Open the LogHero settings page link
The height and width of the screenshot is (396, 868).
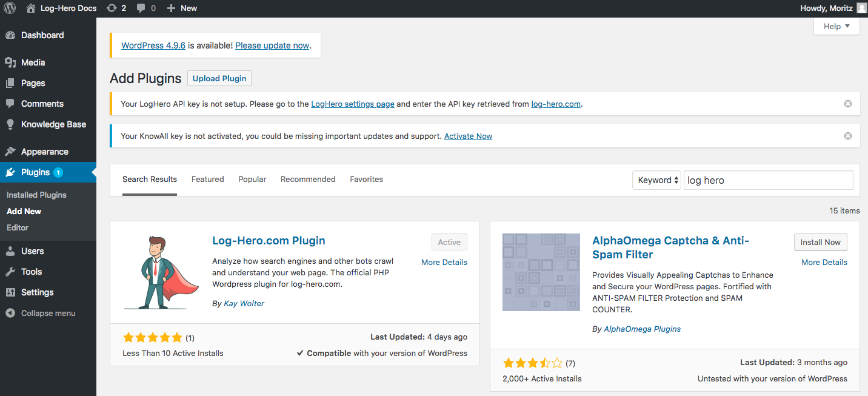tap(353, 104)
